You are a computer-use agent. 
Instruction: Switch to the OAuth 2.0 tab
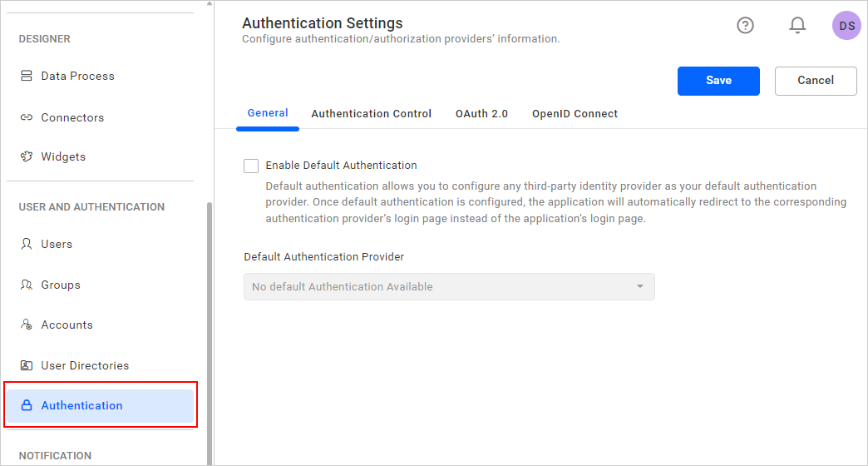[481, 114]
